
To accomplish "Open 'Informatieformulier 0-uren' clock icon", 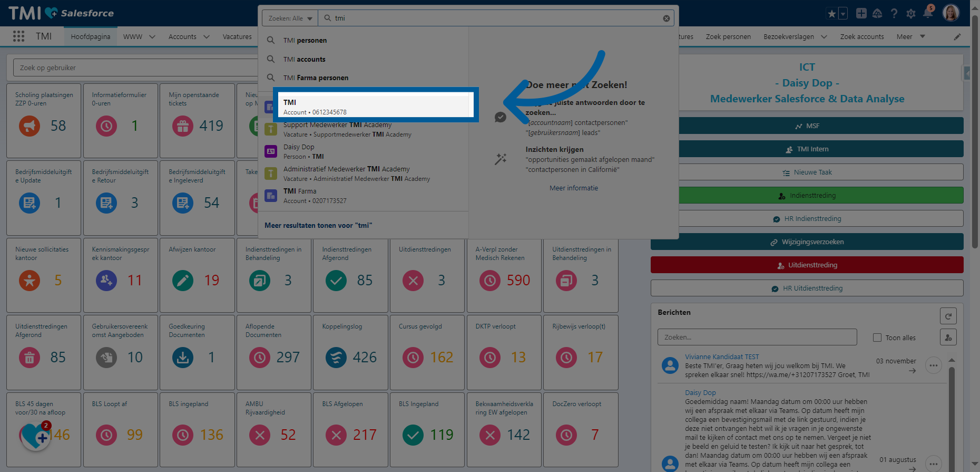I will click(x=106, y=126).
